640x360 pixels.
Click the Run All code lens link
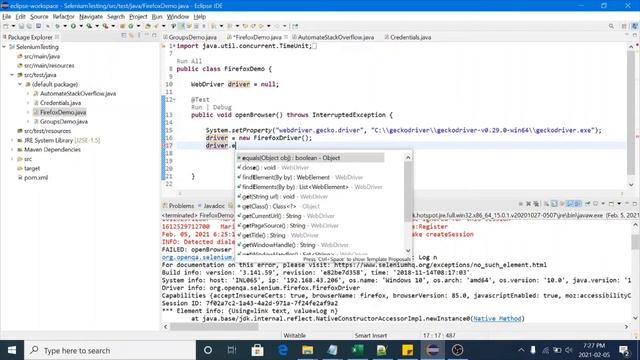(189, 61)
